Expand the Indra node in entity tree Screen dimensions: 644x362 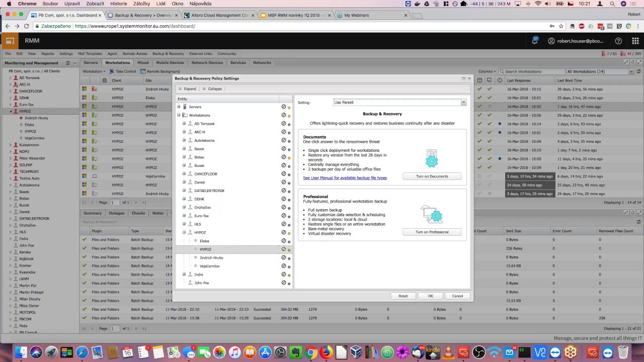[x=184, y=275]
